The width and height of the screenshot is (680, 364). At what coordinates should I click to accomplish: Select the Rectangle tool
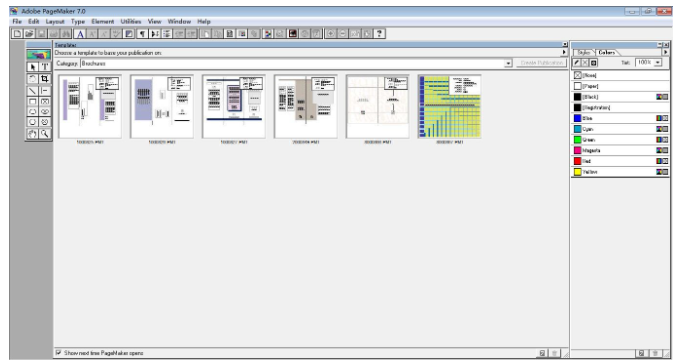click(x=33, y=102)
